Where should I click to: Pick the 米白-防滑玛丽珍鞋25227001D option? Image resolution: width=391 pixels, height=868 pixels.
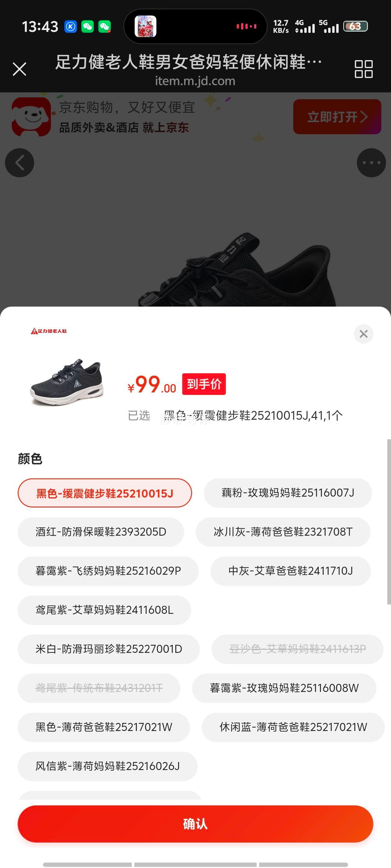(109, 649)
